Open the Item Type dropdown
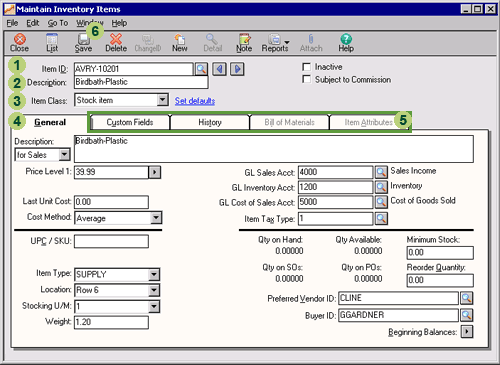Viewport: 500px width, 365px height. pyautogui.click(x=154, y=274)
